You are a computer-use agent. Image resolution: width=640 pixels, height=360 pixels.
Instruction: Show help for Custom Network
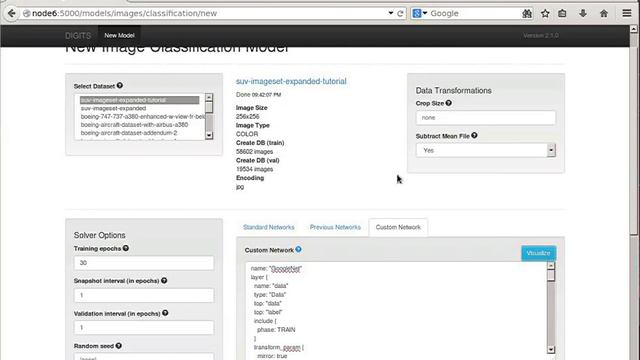[x=298, y=249]
